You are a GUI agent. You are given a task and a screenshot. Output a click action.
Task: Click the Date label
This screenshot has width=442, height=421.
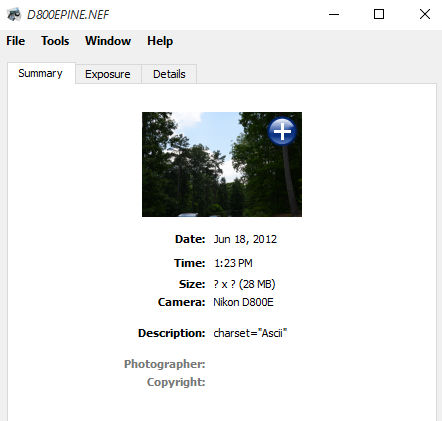[x=190, y=239]
